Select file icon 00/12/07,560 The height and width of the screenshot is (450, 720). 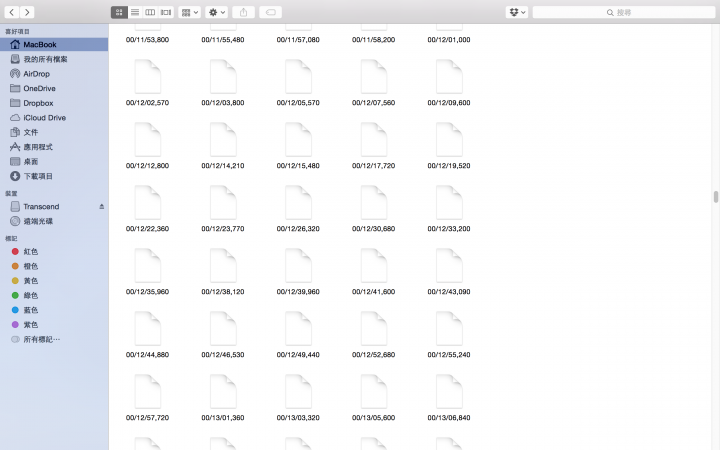[x=373, y=77]
